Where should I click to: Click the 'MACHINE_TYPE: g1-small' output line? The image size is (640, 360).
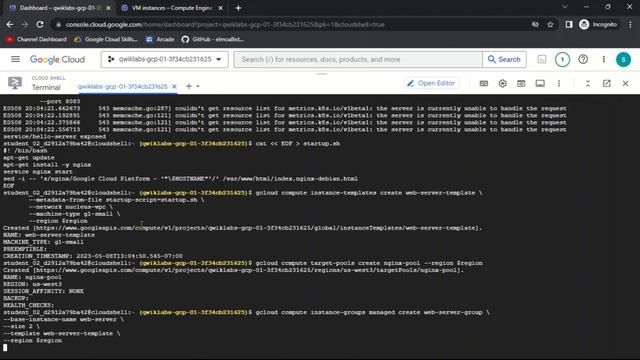tap(43, 242)
